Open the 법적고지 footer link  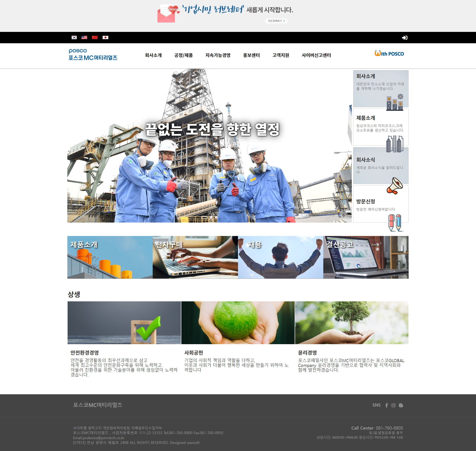pyautogui.click(x=95, y=428)
